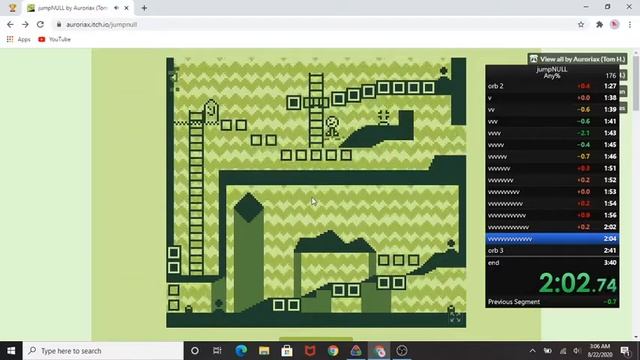Open File Explorer from the taskbar
This screenshot has width=640, height=360.
click(x=264, y=351)
